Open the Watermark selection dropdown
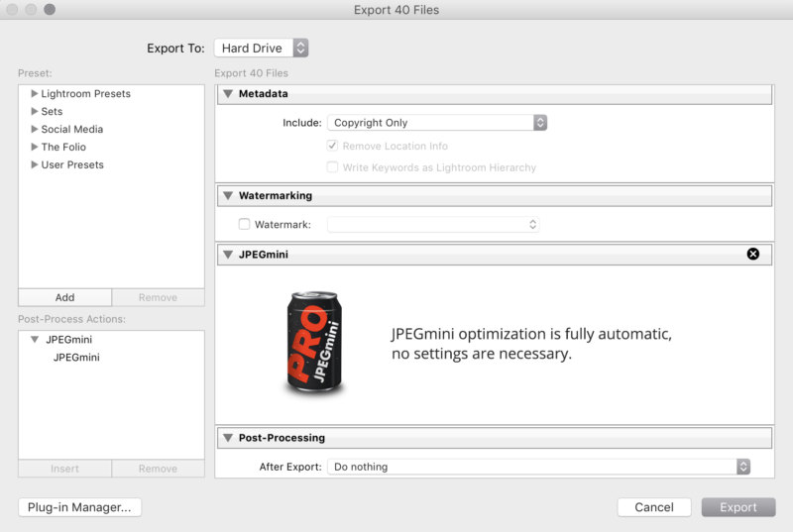 coord(433,224)
